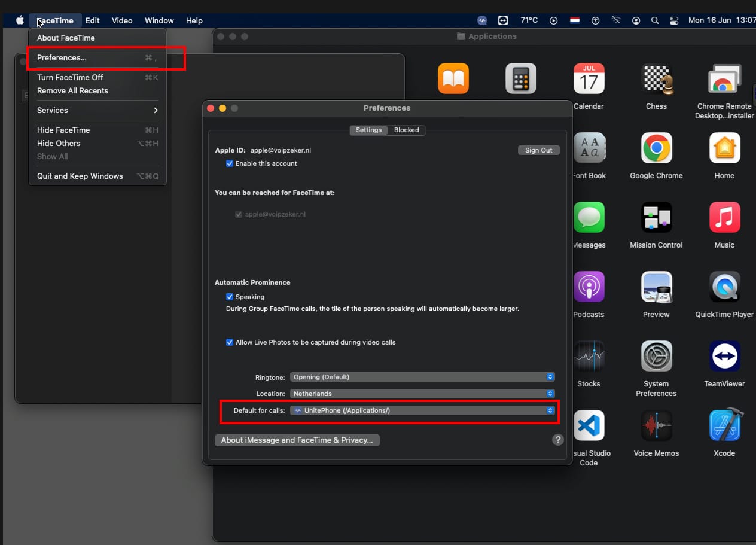Close the Preferences window
Screen dimensions: 756x545
tap(211, 108)
